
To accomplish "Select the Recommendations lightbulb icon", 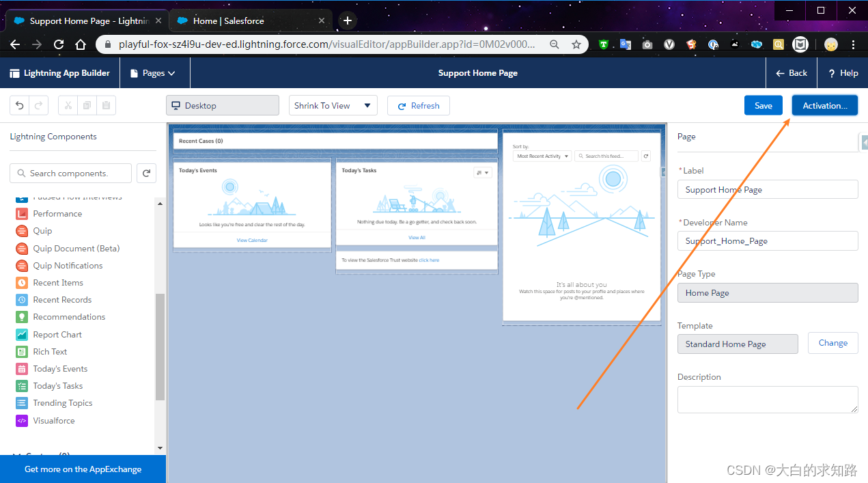I will (x=22, y=317).
